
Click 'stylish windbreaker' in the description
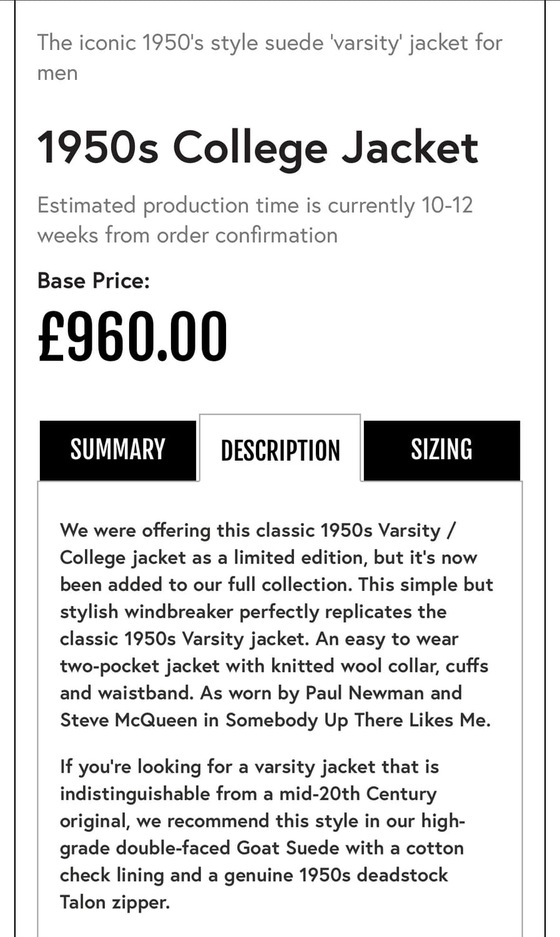(147, 611)
